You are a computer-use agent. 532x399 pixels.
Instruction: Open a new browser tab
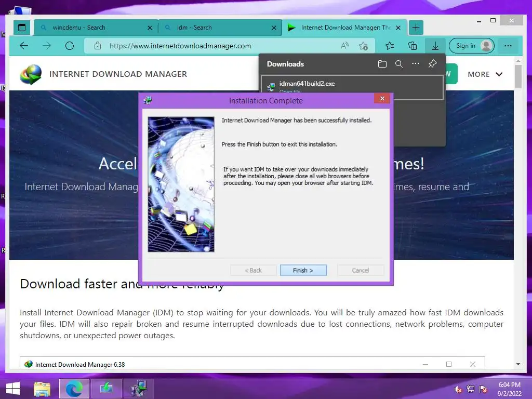click(x=416, y=28)
